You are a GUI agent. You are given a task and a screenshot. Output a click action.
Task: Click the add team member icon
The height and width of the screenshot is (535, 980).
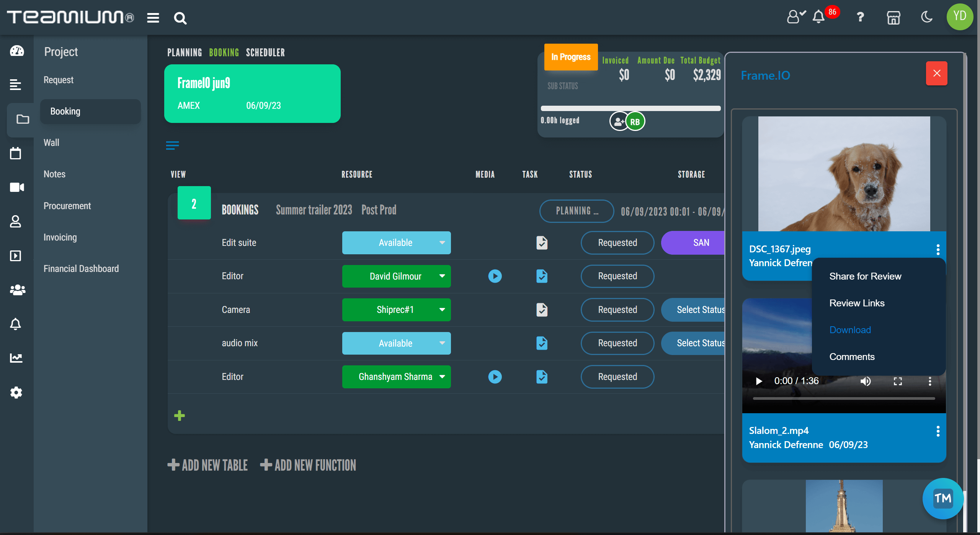618,122
